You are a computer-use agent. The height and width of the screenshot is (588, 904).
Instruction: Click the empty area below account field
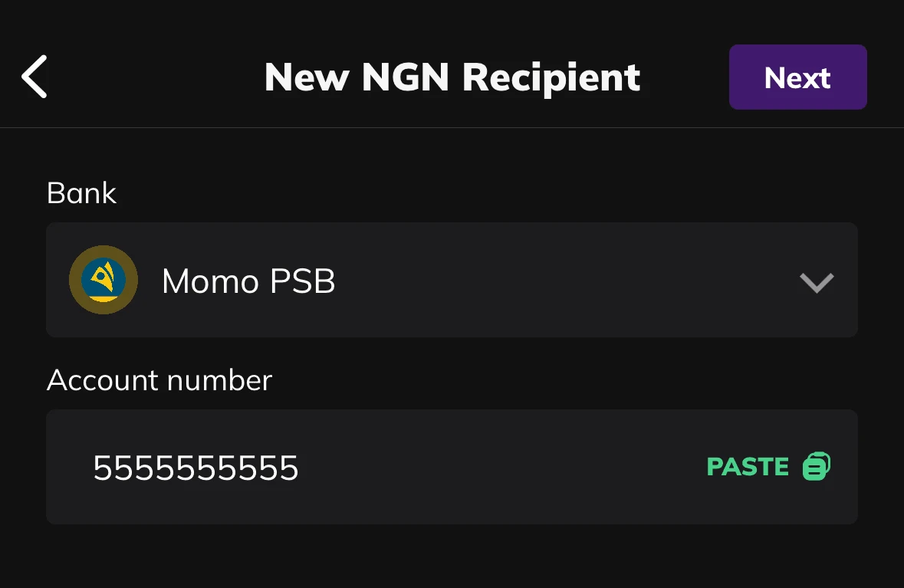451,557
